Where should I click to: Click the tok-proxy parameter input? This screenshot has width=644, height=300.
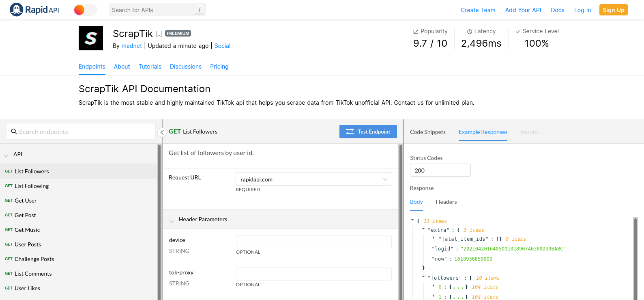pyautogui.click(x=314, y=274)
